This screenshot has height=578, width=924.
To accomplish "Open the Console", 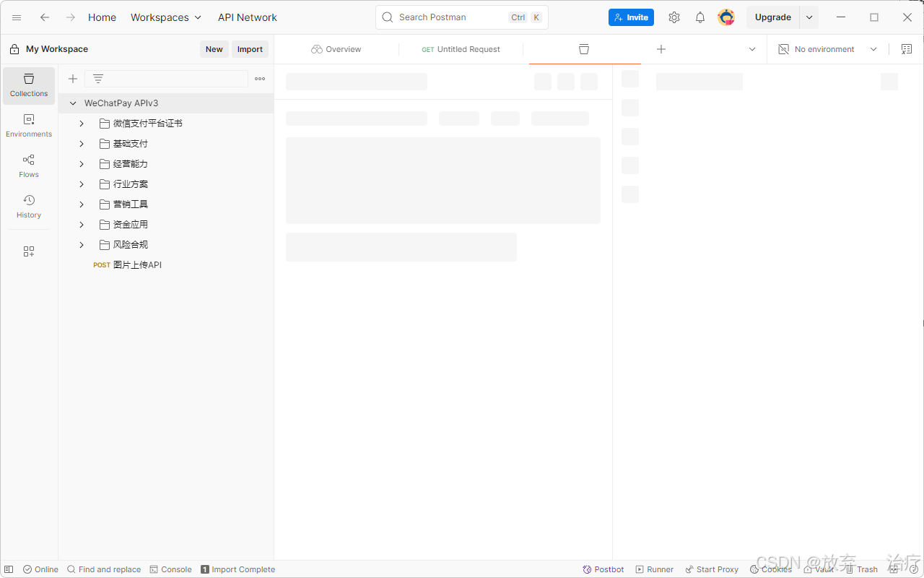I will [170, 569].
